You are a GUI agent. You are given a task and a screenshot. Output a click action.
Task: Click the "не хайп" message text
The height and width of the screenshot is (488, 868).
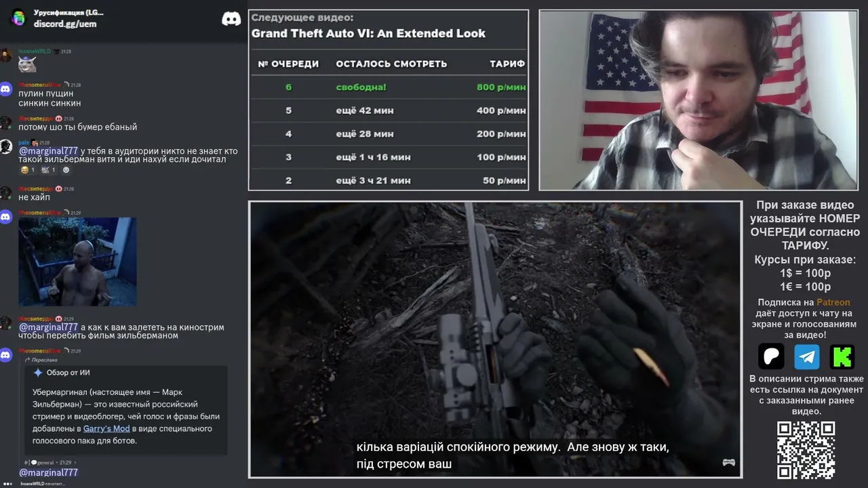[x=34, y=197]
